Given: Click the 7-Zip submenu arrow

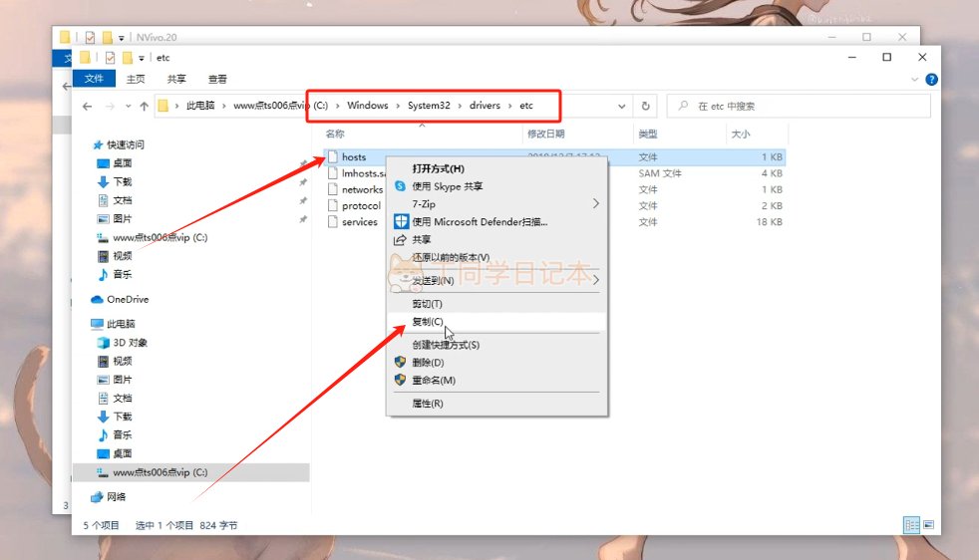Looking at the screenshot, I should click(x=595, y=203).
